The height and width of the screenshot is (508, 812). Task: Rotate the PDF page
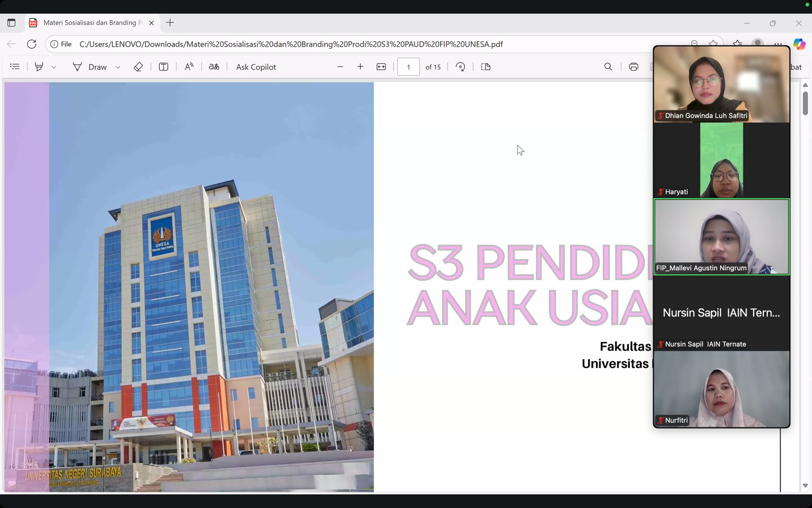[x=460, y=67]
